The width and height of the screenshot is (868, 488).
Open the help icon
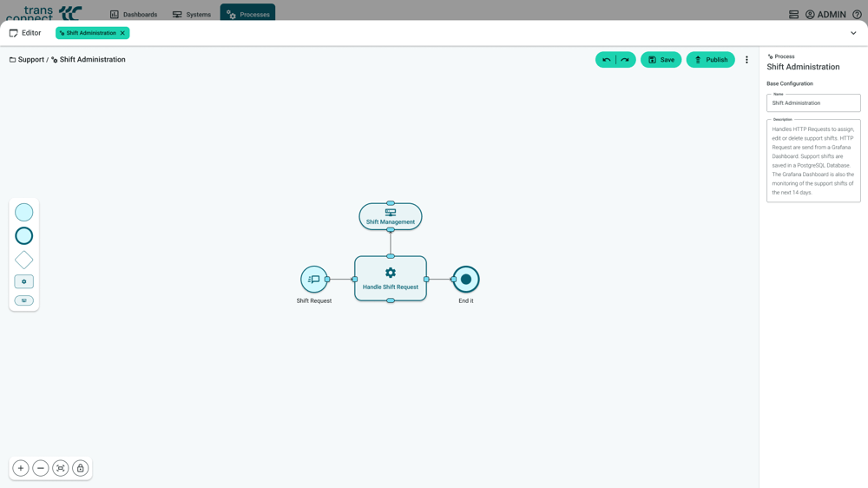[857, 15]
